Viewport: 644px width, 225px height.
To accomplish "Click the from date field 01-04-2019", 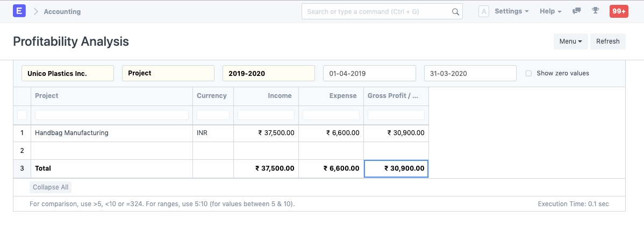I will [369, 73].
